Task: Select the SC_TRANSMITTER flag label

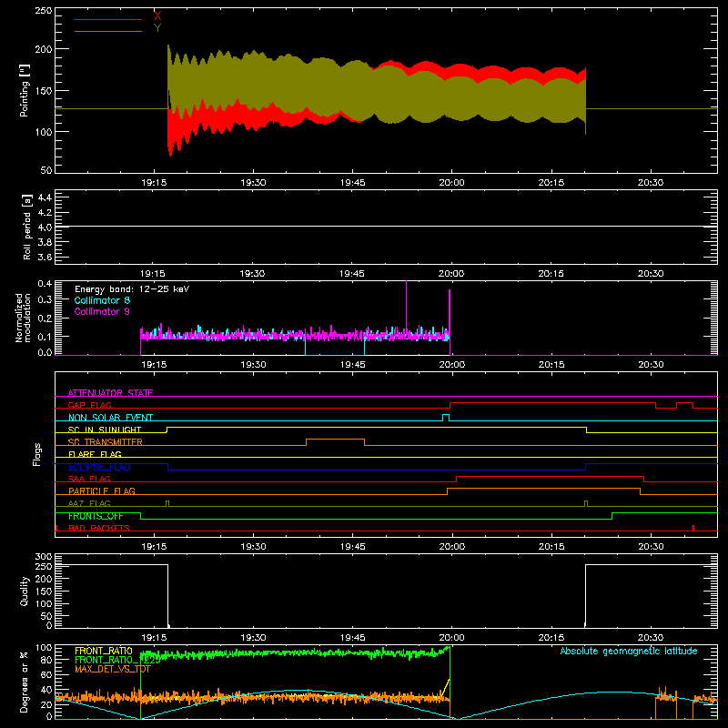Action: [105, 442]
